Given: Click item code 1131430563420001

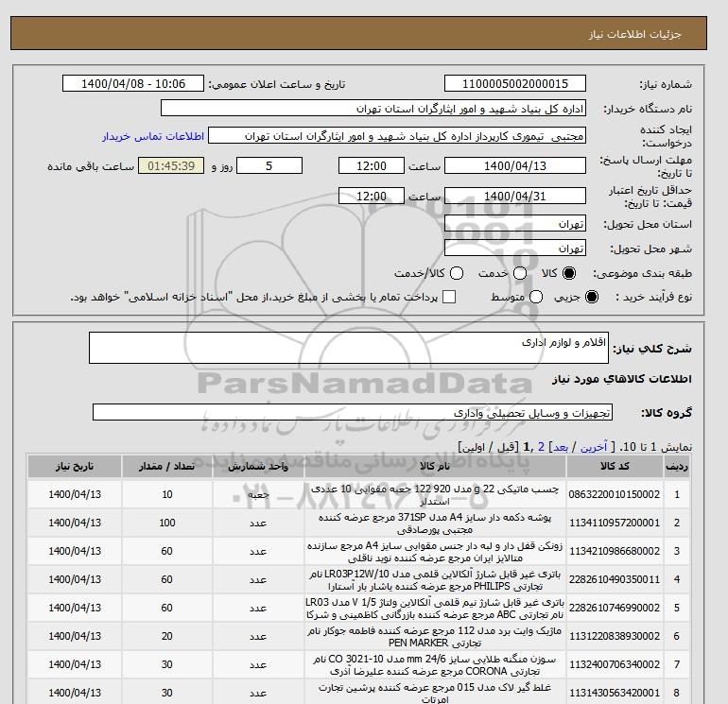Looking at the screenshot, I should pyautogui.click(x=615, y=693).
